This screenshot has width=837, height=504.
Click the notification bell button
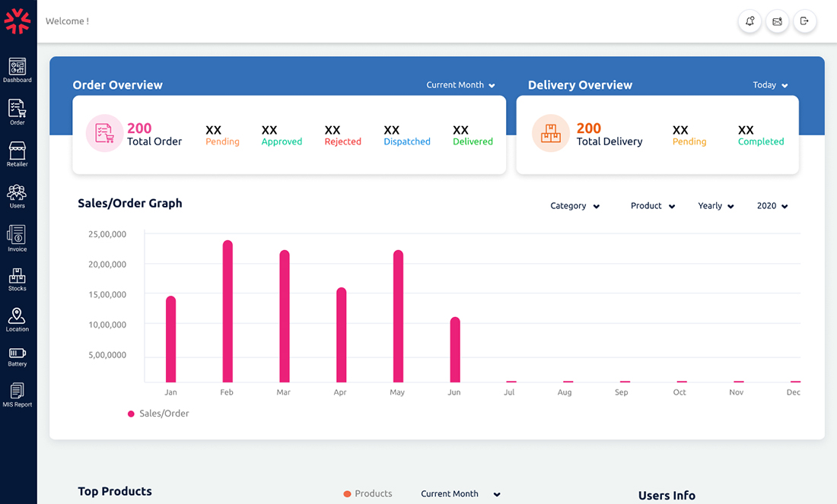[x=749, y=21]
